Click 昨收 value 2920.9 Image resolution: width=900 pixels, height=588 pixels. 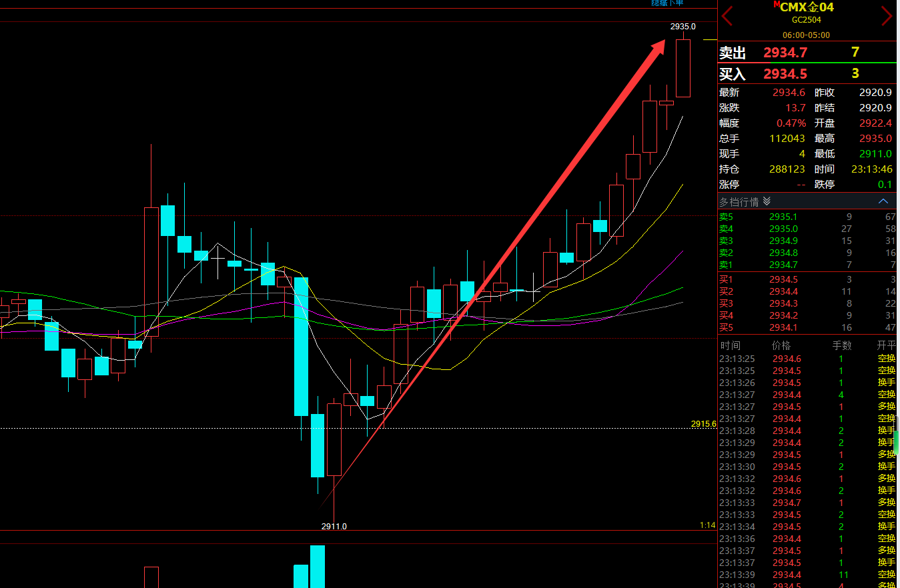(x=875, y=93)
